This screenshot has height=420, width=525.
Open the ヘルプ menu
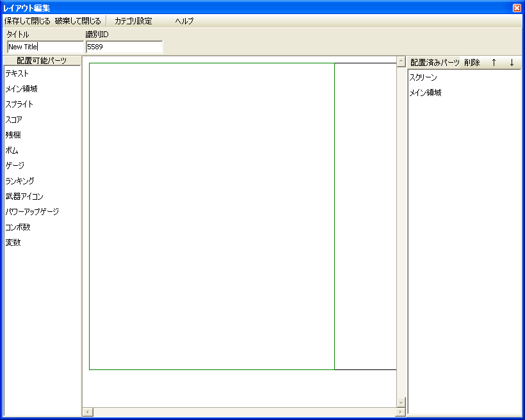coord(184,21)
